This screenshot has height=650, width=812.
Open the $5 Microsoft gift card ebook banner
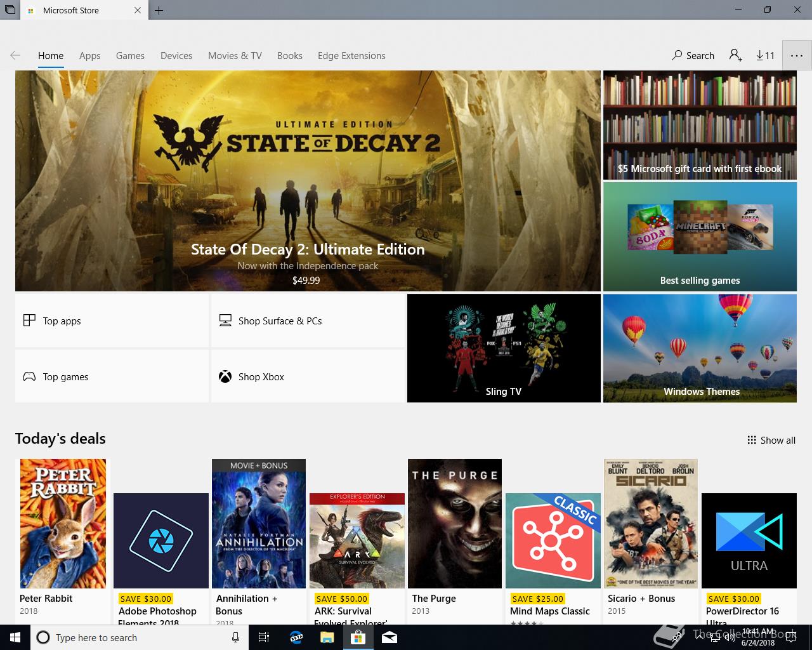point(700,125)
